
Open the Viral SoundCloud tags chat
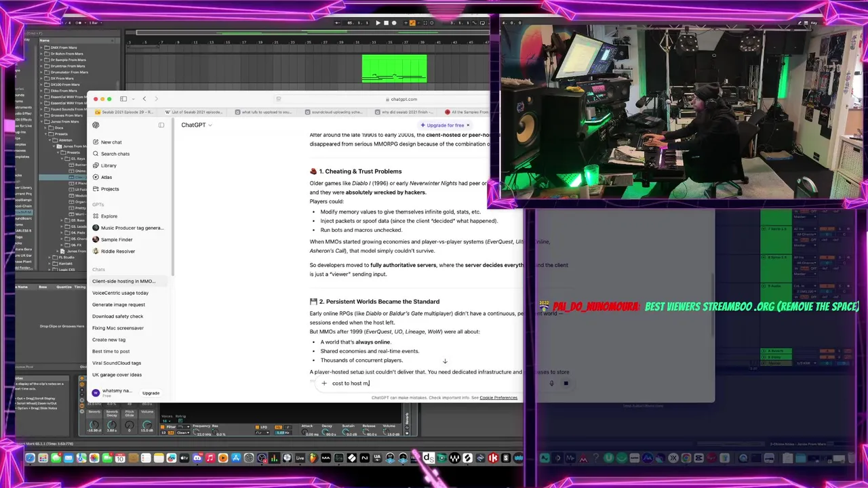pos(117,363)
